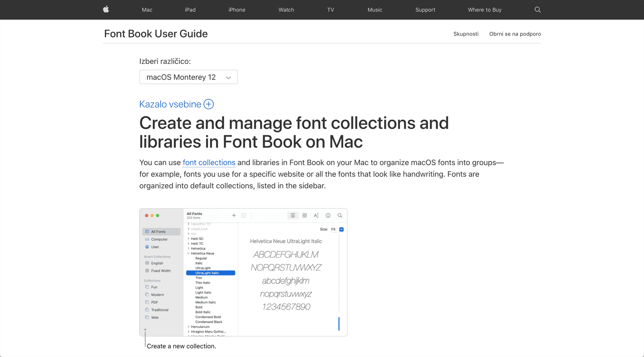
Task: Select the PDF collection in screenshot
Action: 154,303
